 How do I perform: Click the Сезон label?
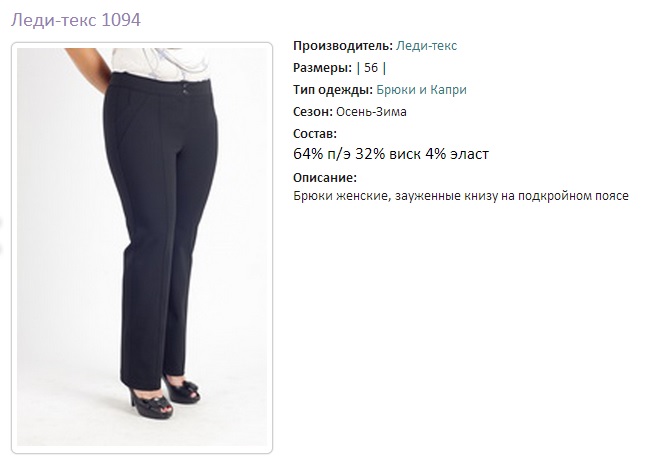coord(313,112)
